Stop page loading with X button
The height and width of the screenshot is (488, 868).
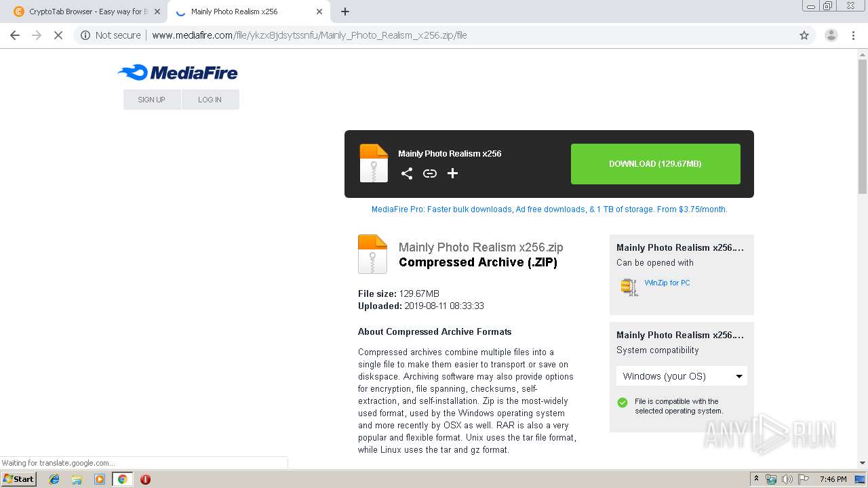point(58,35)
